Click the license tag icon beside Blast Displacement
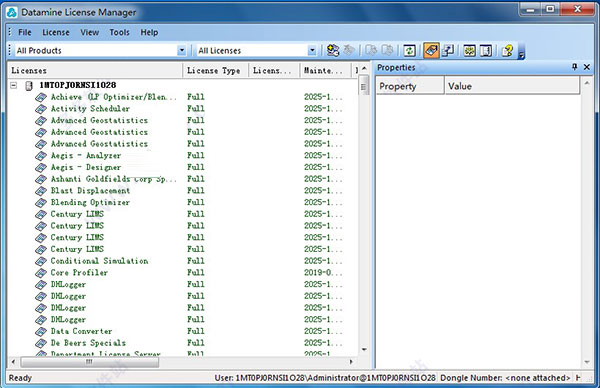 (41, 191)
